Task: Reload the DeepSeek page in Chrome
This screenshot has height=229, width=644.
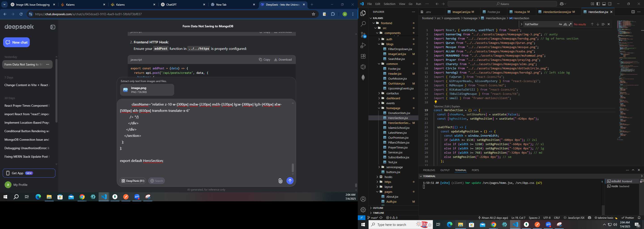Action: (21, 14)
